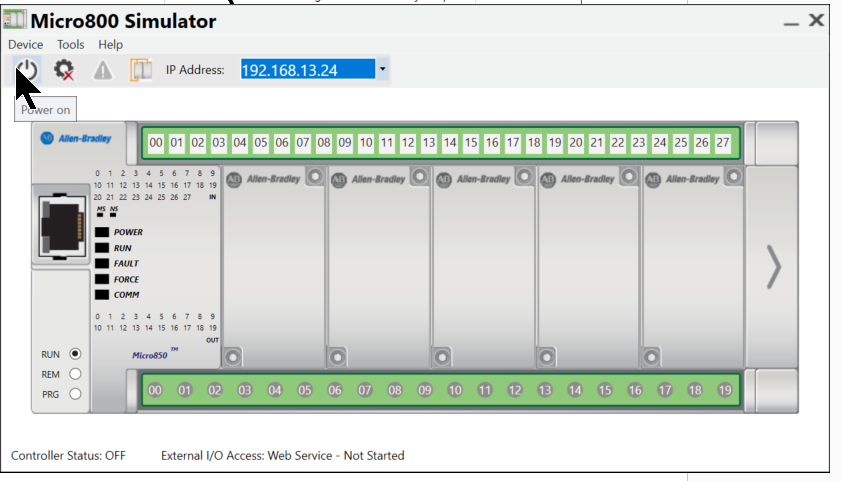Click the Ethernet port on the controller
The width and height of the screenshot is (841, 481).
pos(62,226)
